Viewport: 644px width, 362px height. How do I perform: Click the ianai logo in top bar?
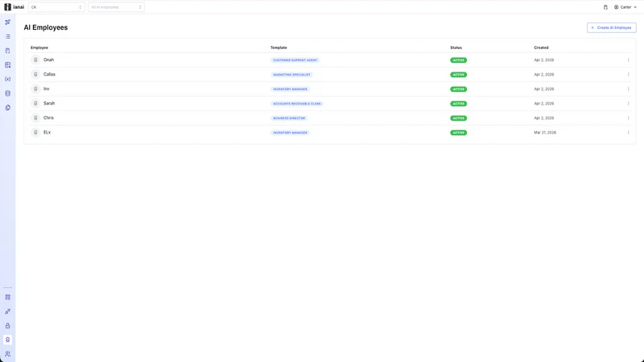[14, 7]
